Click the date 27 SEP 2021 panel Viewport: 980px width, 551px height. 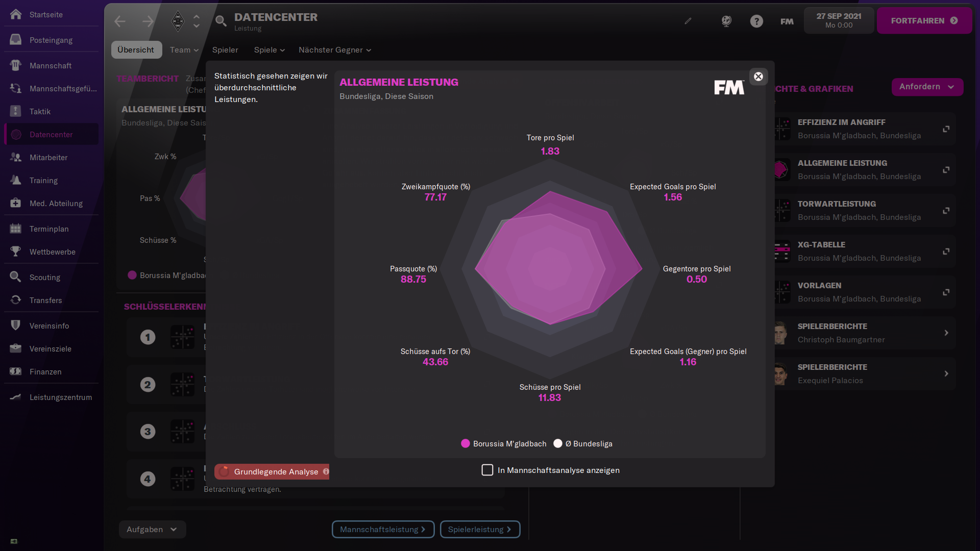tap(839, 20)
